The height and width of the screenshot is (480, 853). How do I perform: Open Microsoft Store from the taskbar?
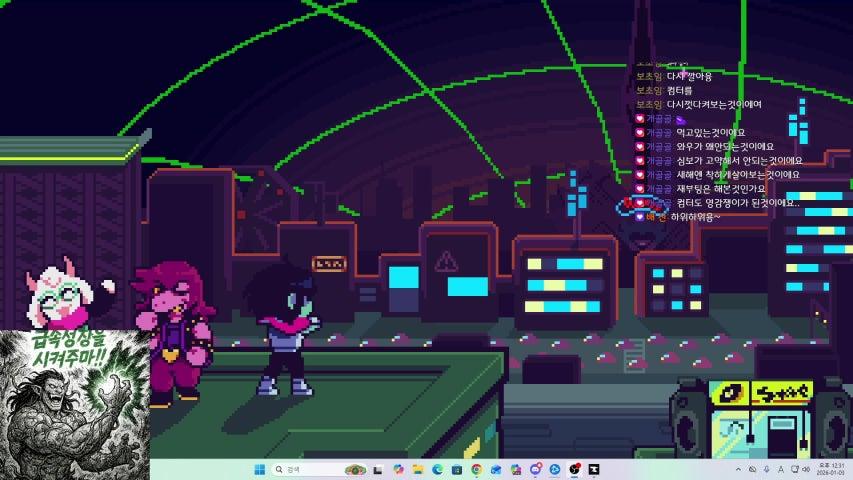[457, 469]
